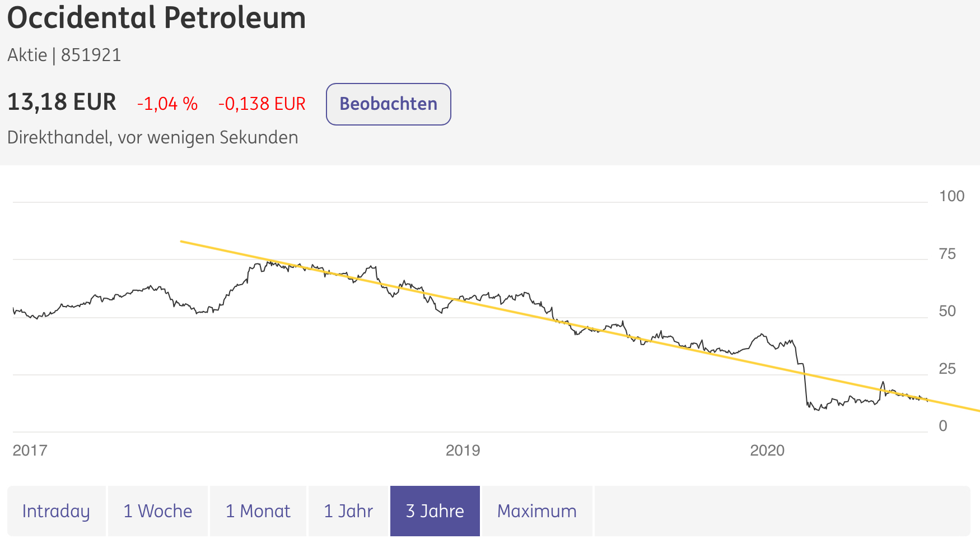
Task: Select the 1 Woche time range
Action: 157,510
